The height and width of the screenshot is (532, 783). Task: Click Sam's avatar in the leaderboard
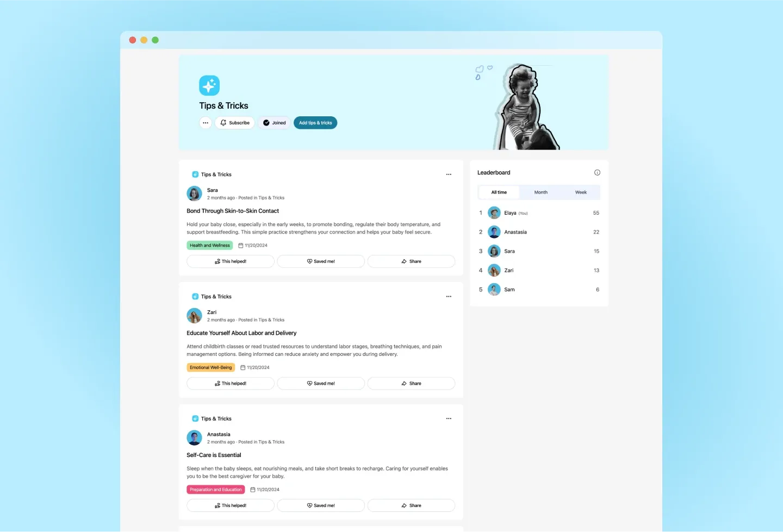[494, 290]
